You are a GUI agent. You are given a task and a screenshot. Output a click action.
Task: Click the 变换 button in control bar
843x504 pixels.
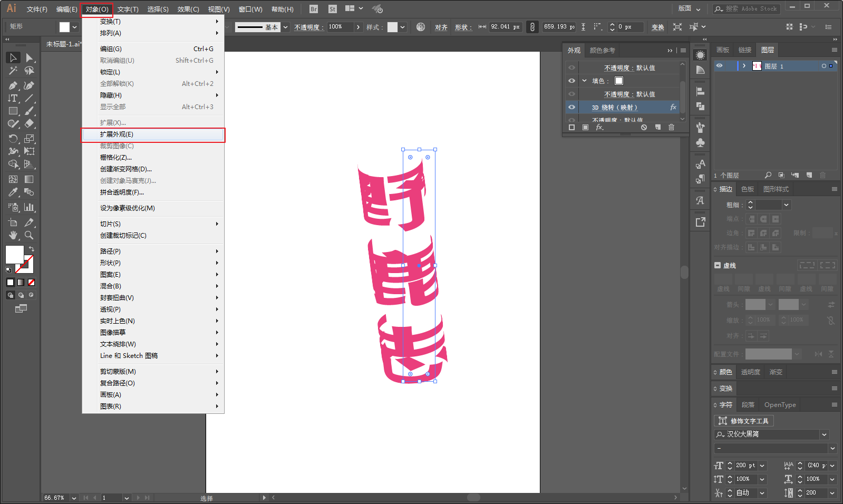[x=657, y=27]
